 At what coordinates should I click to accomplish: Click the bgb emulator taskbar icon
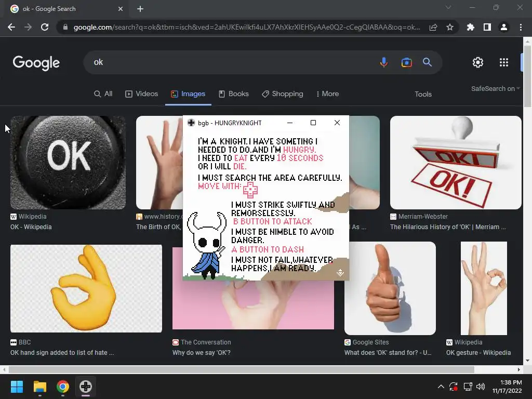[x=86, y=387]
